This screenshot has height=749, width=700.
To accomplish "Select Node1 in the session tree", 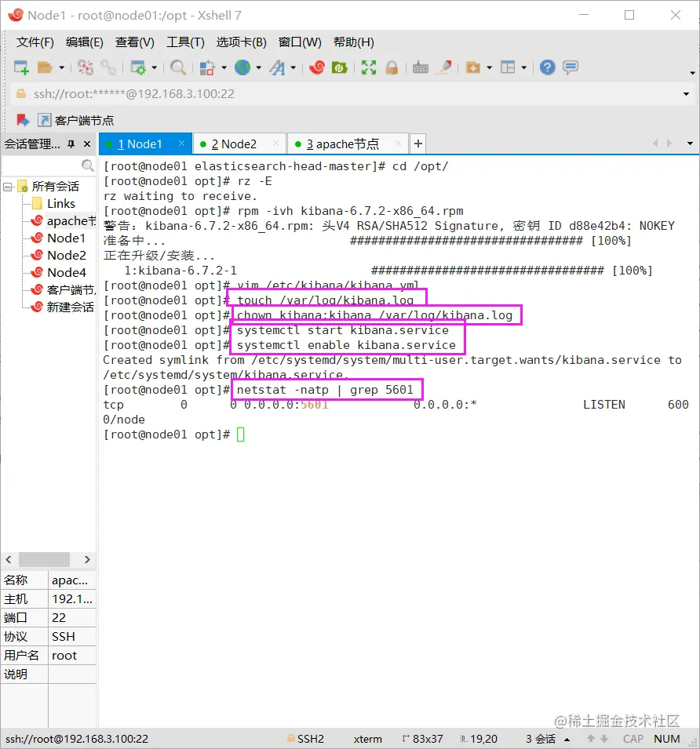I will [x=58, y=238].
